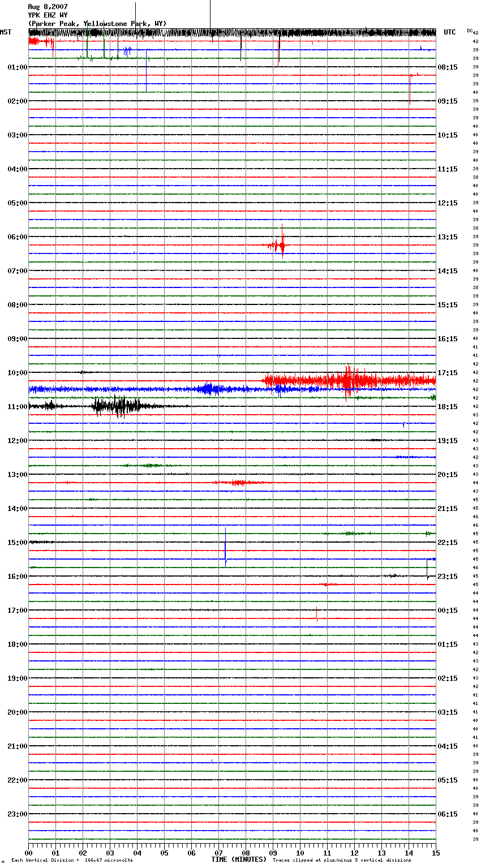Click the tall blue spike on the 01:30 MST trace
Image resolution: width=481 pixels, height=868 pixels.
click(x=147, y=71)
